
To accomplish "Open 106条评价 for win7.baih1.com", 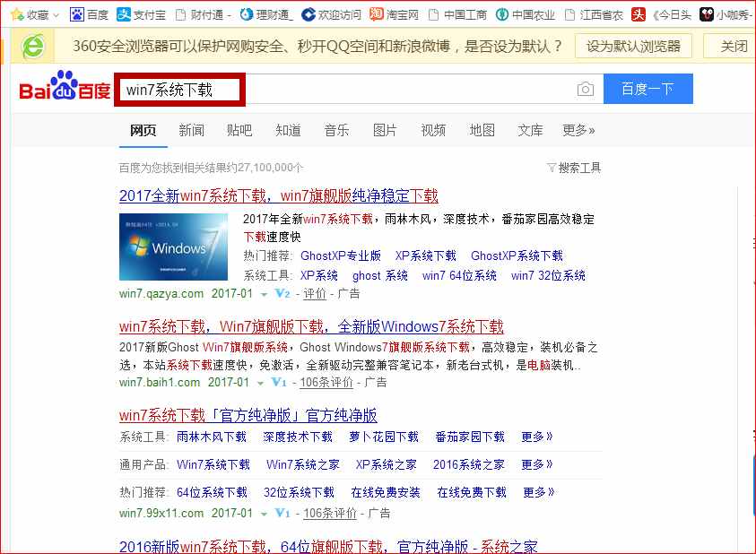I will click(x=326, y=383).
